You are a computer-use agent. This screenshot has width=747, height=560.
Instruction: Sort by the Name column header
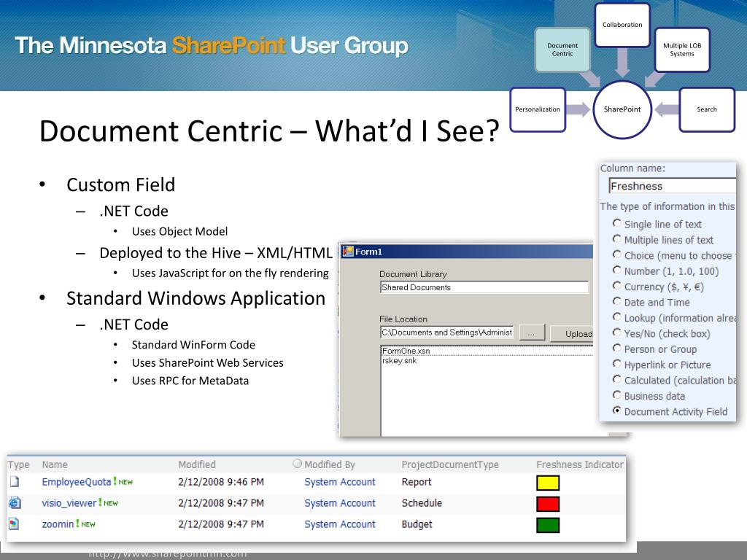[55, 464]
